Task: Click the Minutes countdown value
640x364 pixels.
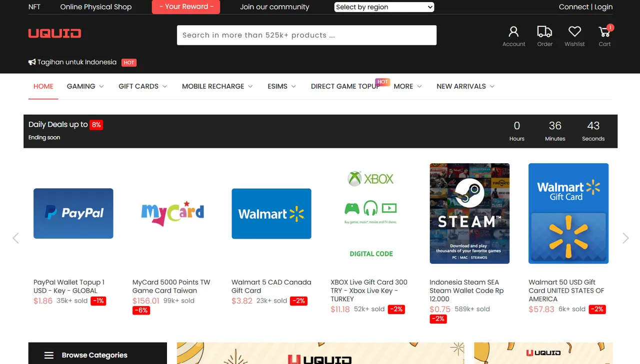Action: [x=555, y=126]
